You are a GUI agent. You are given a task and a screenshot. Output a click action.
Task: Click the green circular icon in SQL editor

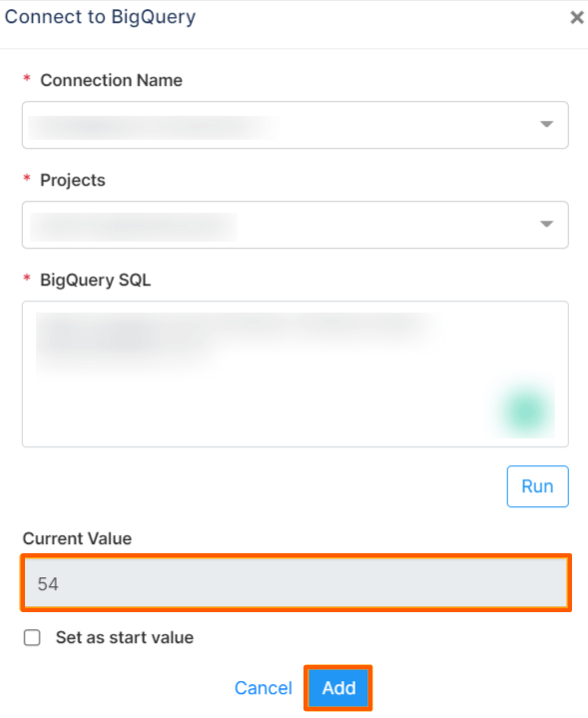pos(525,410)
